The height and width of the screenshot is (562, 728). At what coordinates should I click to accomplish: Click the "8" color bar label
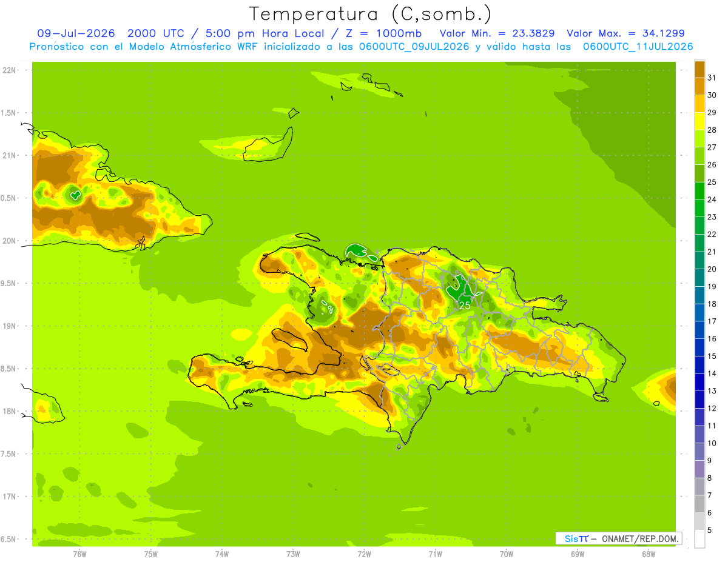pos(710,478)
